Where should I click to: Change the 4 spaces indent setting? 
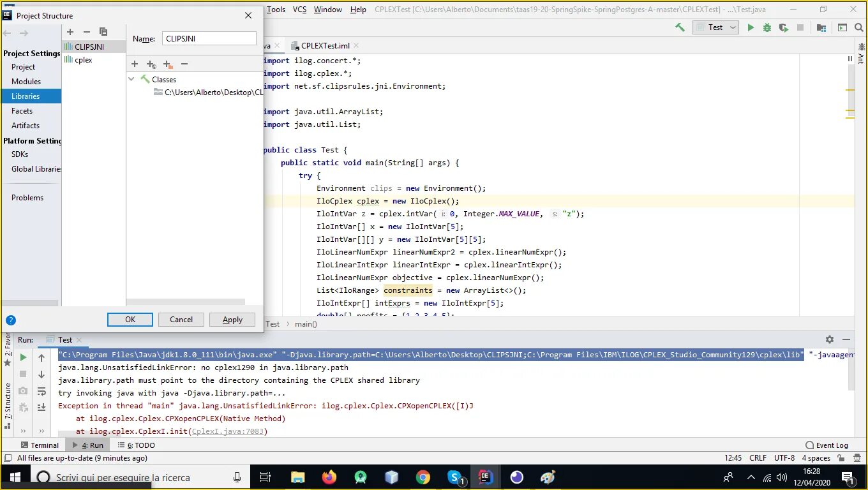pos(816,458)
